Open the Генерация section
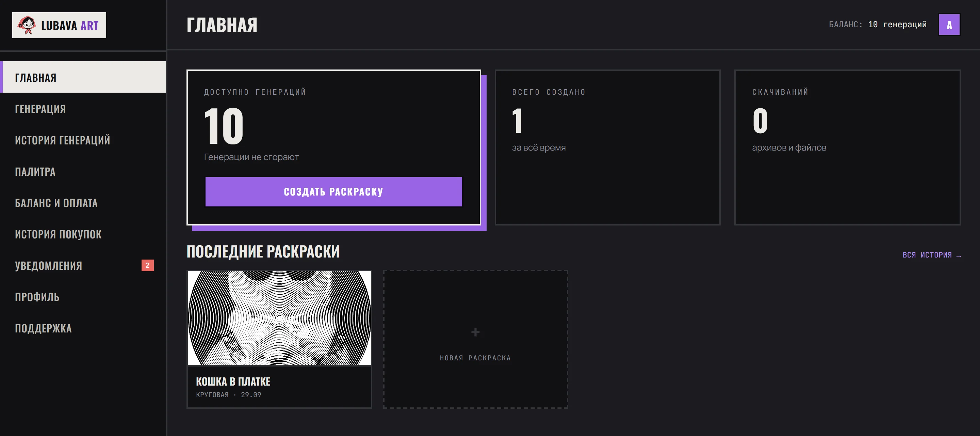The width and height of the screenshot is (980, 436). (83, 109)
